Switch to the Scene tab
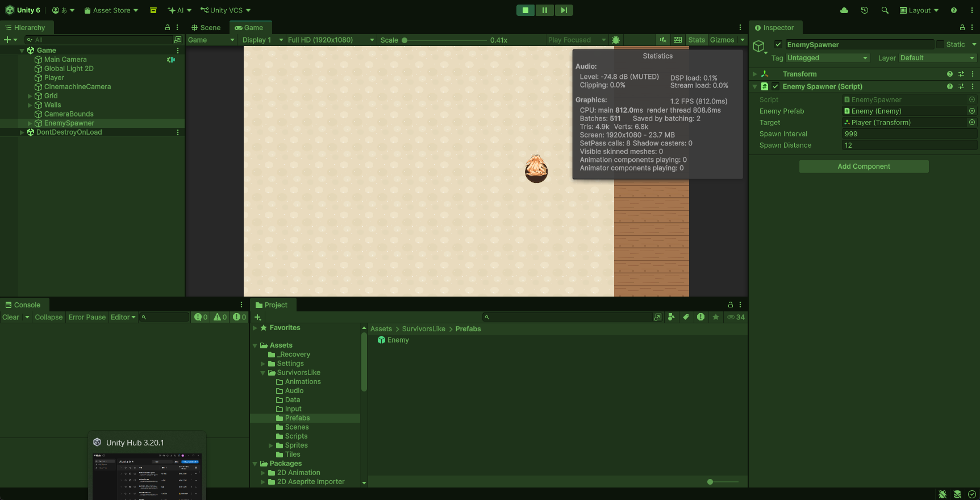 point(206,27)
